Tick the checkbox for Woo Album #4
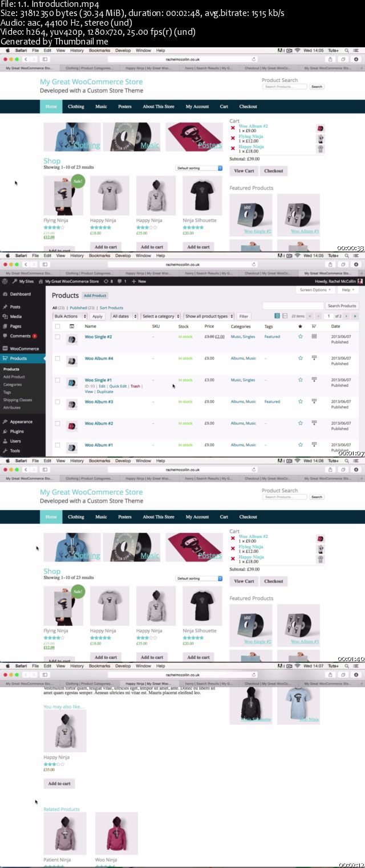Screen dimensions: 365x868 pos(58,358)
